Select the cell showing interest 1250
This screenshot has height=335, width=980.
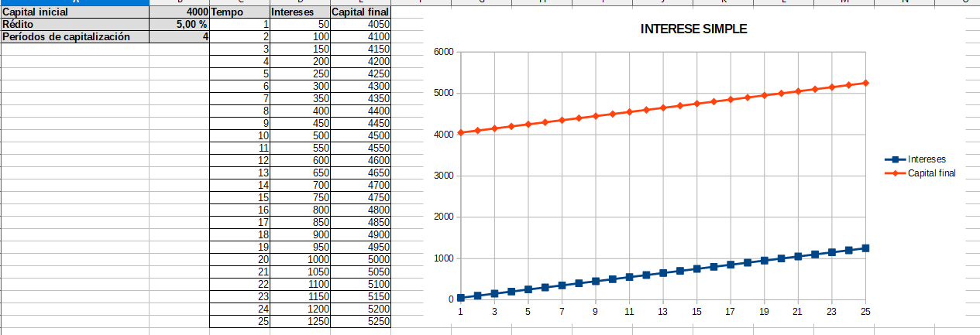[300, 321]
